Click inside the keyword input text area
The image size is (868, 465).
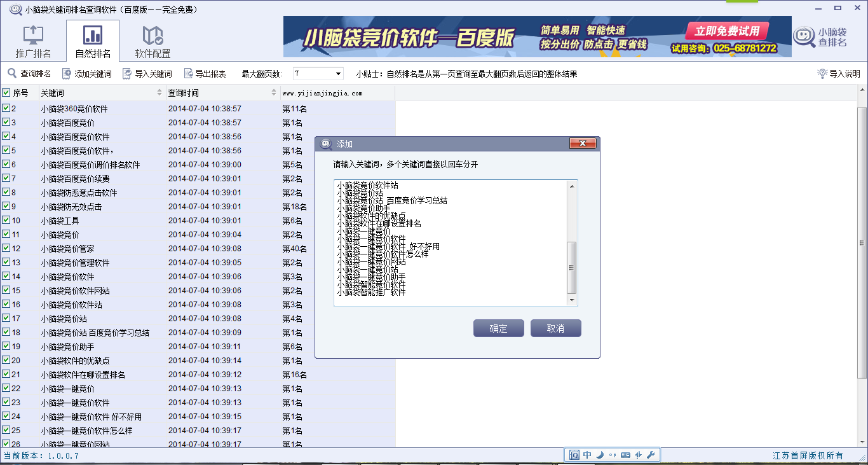(x=450, y=242)
